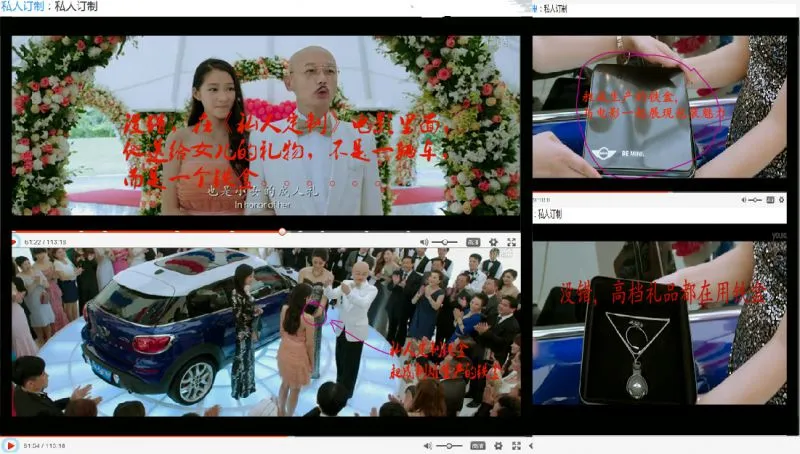Viewport: 800px width, 454px height.
Task: Click the wedding scene video frame with subtitles
Action: click(266, 125)
